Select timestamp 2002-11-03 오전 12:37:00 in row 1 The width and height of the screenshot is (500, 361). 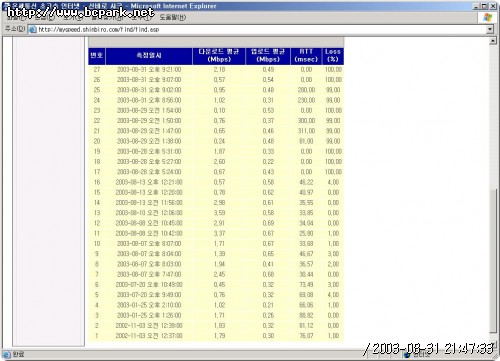tap(149, 336)
